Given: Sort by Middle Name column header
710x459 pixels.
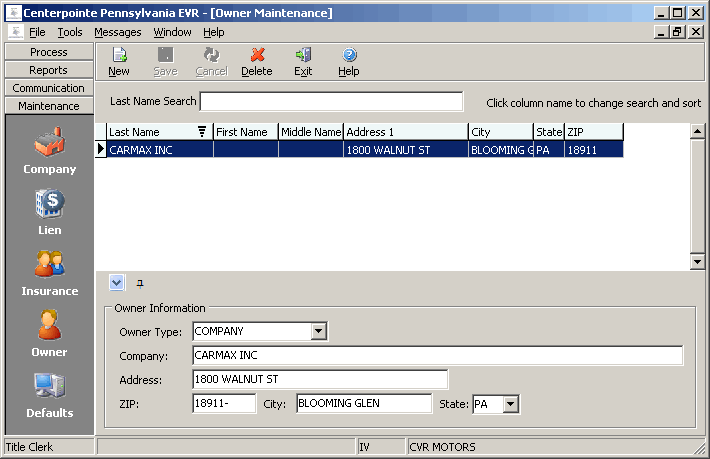Looking at the screenshot, I should click(311, 132).
